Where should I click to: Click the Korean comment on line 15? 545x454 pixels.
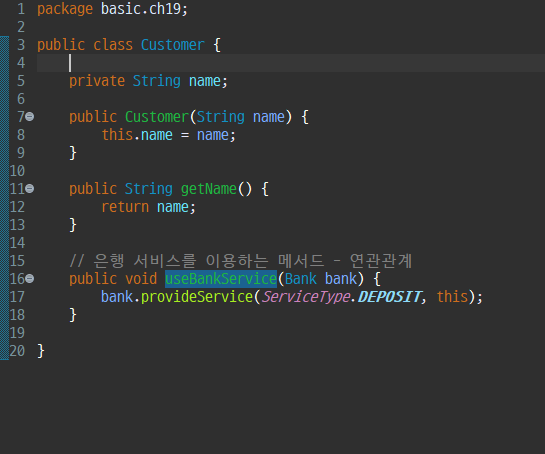(x=241, y=261)
